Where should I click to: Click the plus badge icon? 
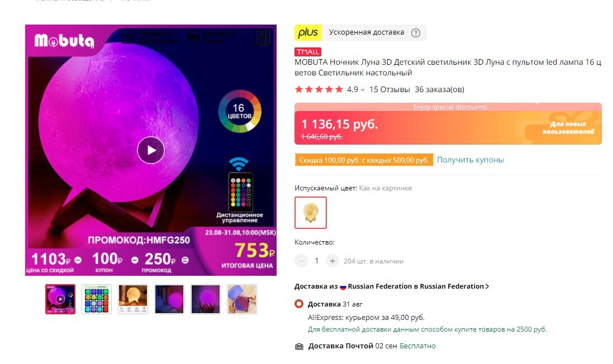(x=308, y=33)
